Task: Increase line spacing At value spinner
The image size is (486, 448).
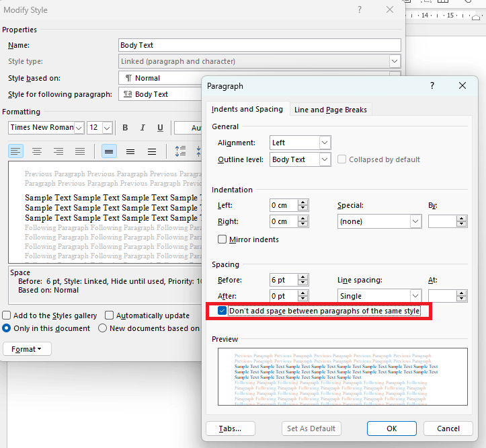Action: point(462,293)
